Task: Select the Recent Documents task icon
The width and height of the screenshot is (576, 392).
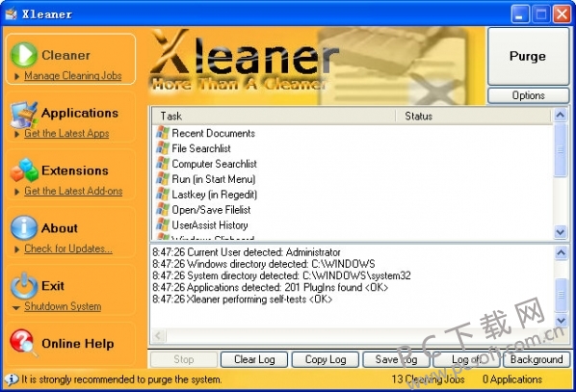Action: (163, 133)
